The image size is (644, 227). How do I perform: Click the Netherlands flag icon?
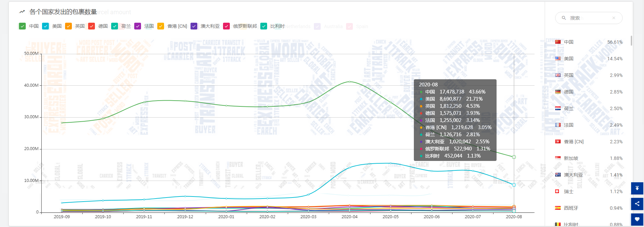click(x=558, y=108)
